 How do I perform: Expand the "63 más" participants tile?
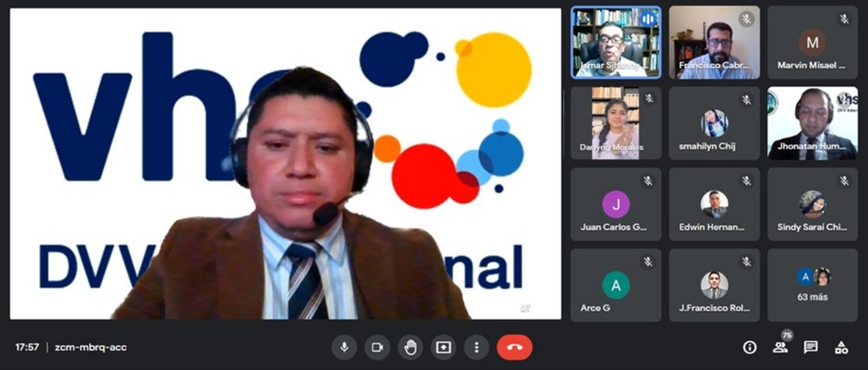pyautogui.click(x=812, y=285)
